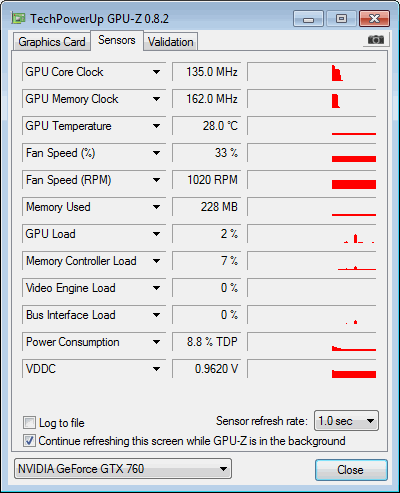Open the GPU Core Clock dropdown arrow
The width and height of the screenshot is (400, 493).
(156, 72)
